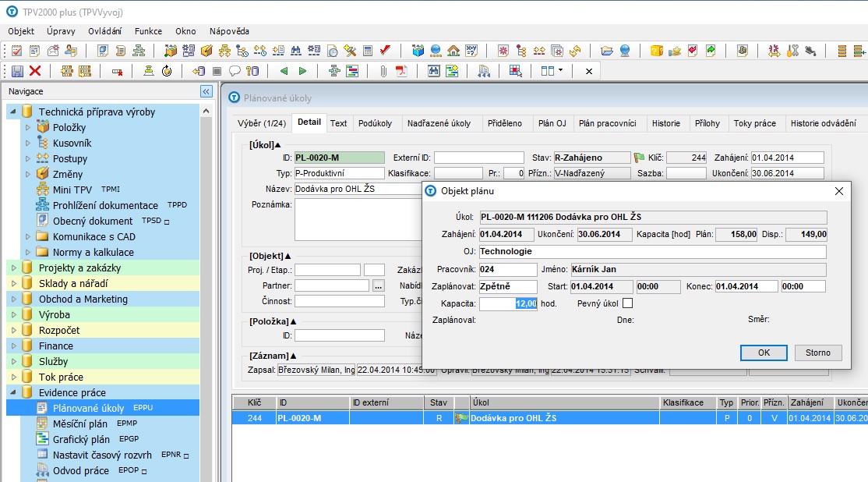Click the grey stop square icon
868x482 pixels.
(x=217, y=71)
